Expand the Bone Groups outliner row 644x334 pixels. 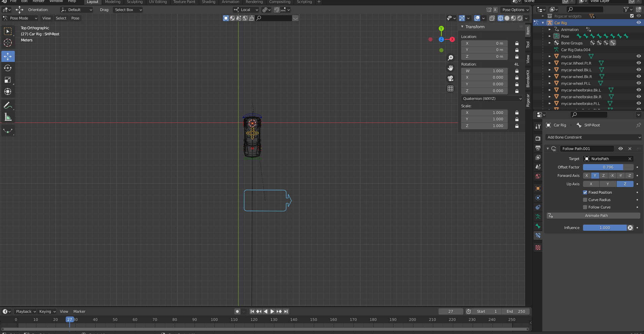tap(550, 43)
